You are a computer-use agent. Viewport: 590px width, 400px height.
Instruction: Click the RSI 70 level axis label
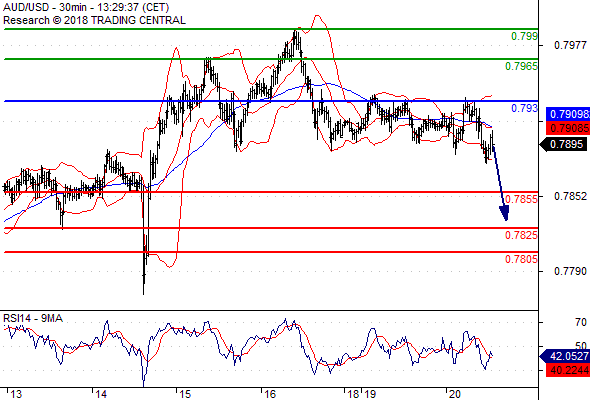point(581,322)
